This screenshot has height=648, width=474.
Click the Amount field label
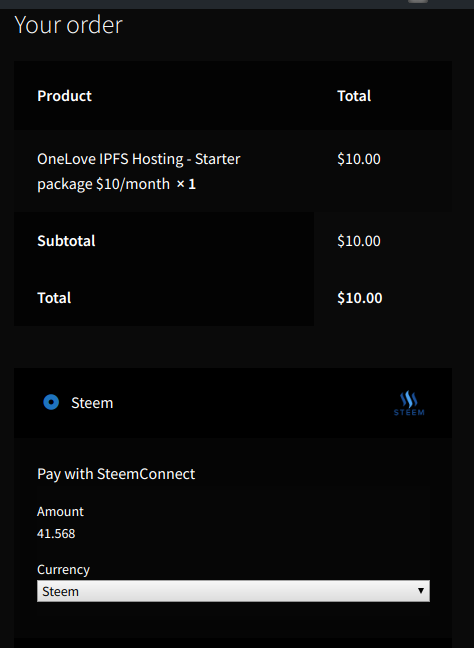pos(60,512)
